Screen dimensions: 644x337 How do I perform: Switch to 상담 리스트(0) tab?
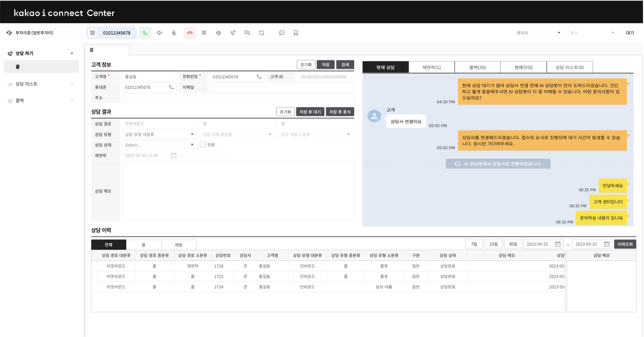(570, 67)
